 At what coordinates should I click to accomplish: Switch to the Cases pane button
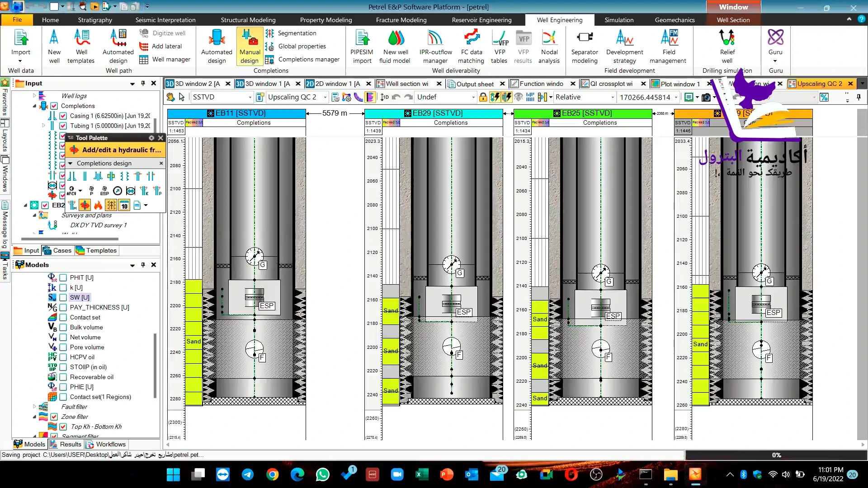[57, 250]
